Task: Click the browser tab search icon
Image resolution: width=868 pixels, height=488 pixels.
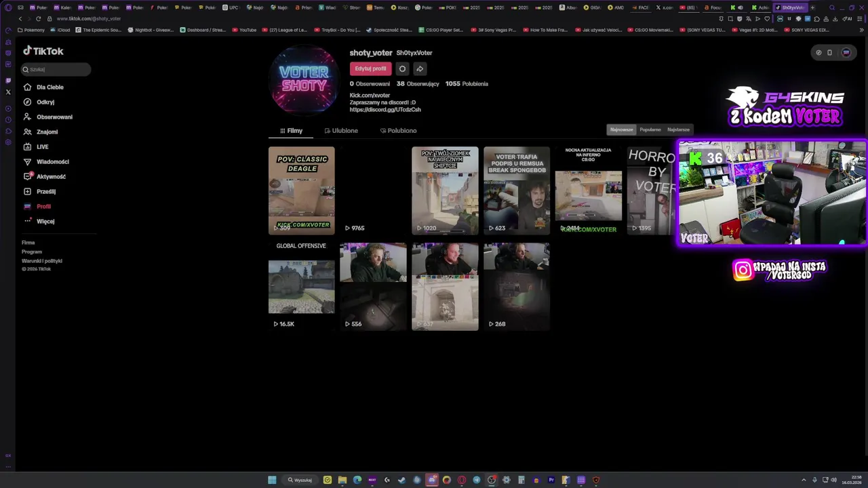Action: (832, 7)
